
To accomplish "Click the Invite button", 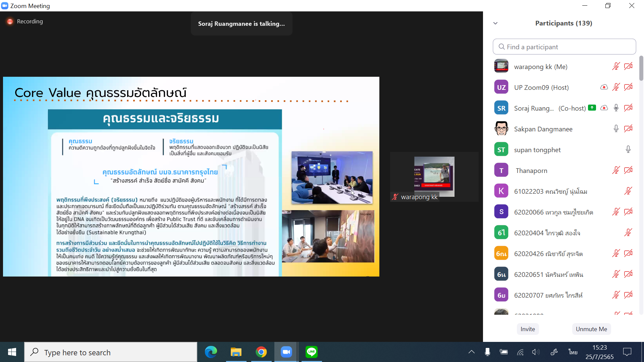I will coord(528,329).
